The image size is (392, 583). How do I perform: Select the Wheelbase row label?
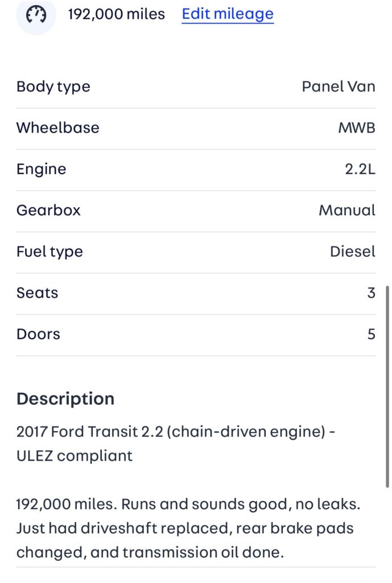coord(57,128)
